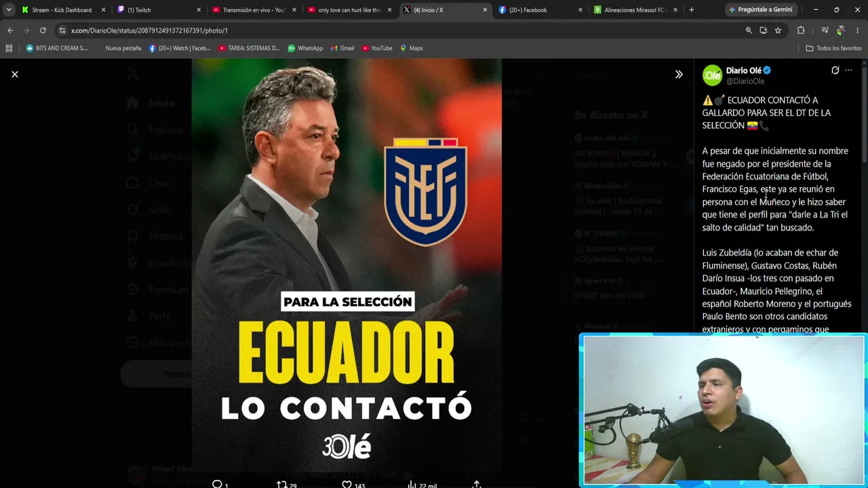Open the Maps bookmark

[412, 48]
